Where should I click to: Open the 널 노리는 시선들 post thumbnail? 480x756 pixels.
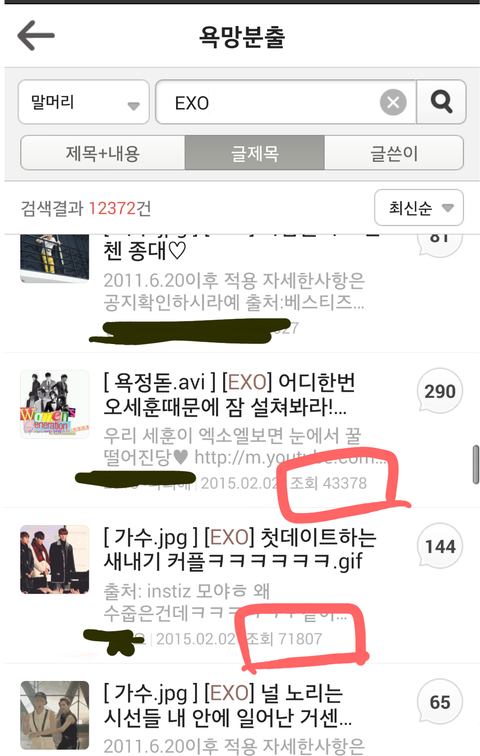pos(54,715)
